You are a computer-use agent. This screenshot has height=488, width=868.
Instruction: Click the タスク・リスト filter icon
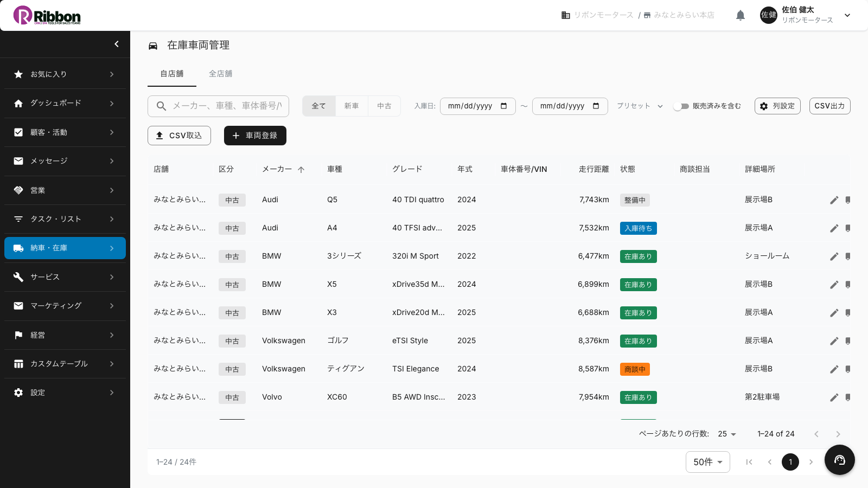click(x=18, y=219)
